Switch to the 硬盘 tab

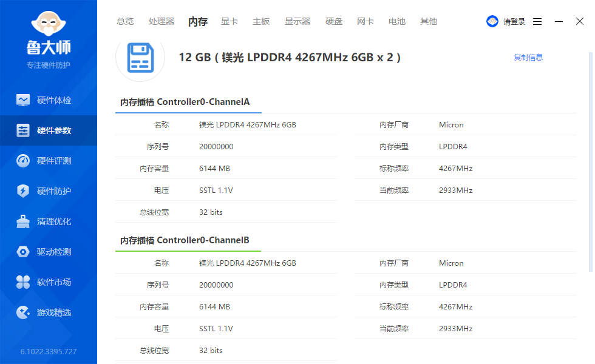pos(334,21)
